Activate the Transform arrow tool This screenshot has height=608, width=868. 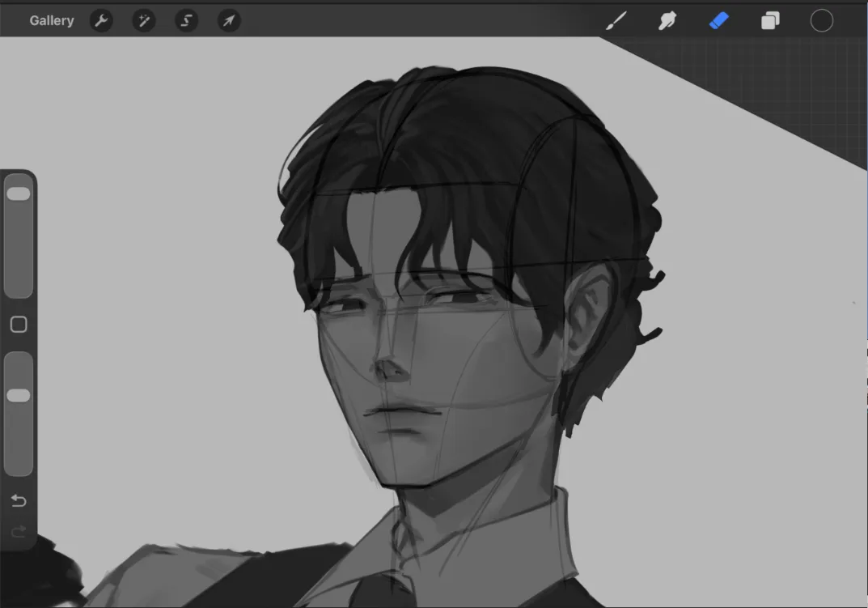tap(229, 21)
